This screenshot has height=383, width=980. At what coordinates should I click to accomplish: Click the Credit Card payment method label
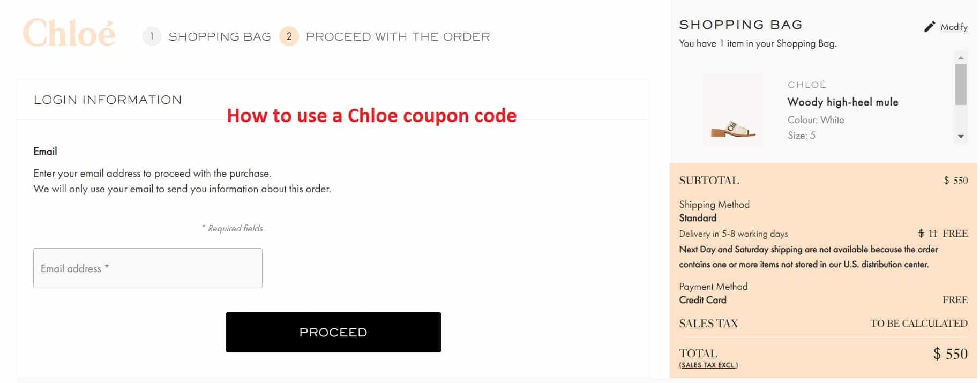pyautogui.click(x=702, y=300)
